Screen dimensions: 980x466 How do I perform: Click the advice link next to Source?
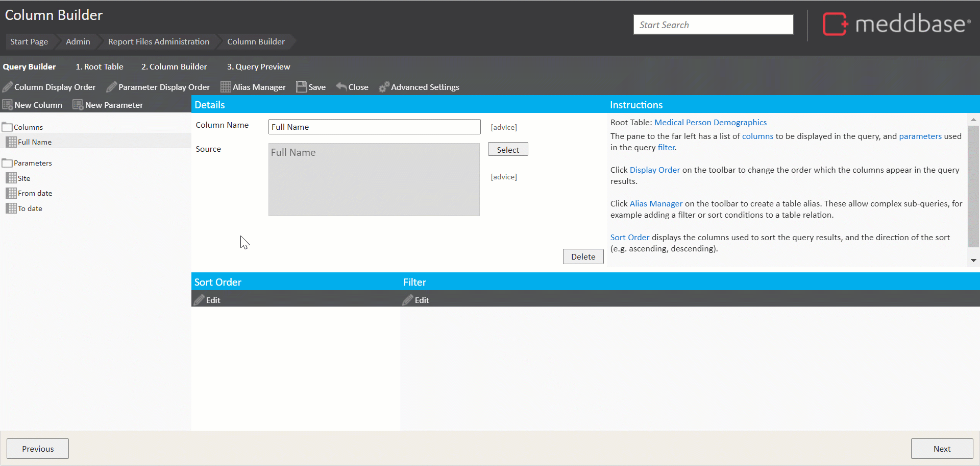504,177
